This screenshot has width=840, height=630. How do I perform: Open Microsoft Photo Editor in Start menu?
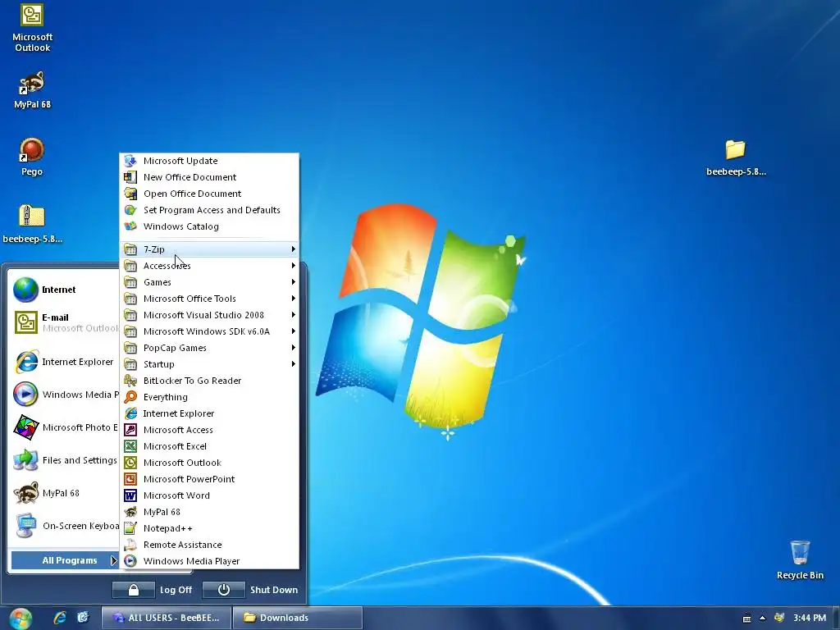65,427
